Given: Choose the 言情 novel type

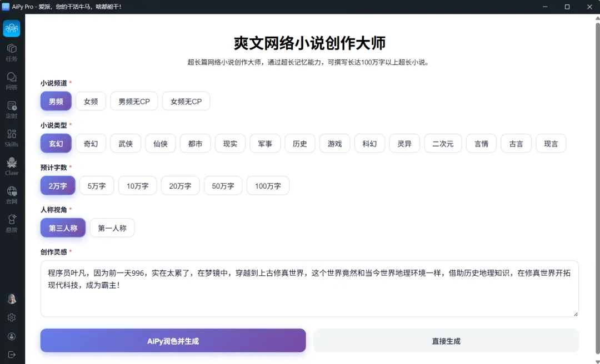Looking at the screenshot, I should [x=481, y=144].
